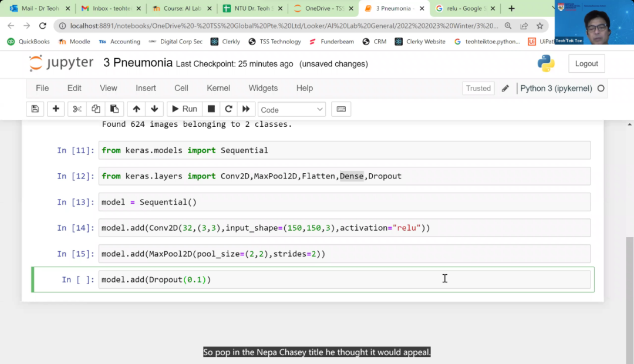This screenshot has height=364, width=634.
Task: Click Last Checkpoint: 25 minutes ago text
Action: coord(234,64)
